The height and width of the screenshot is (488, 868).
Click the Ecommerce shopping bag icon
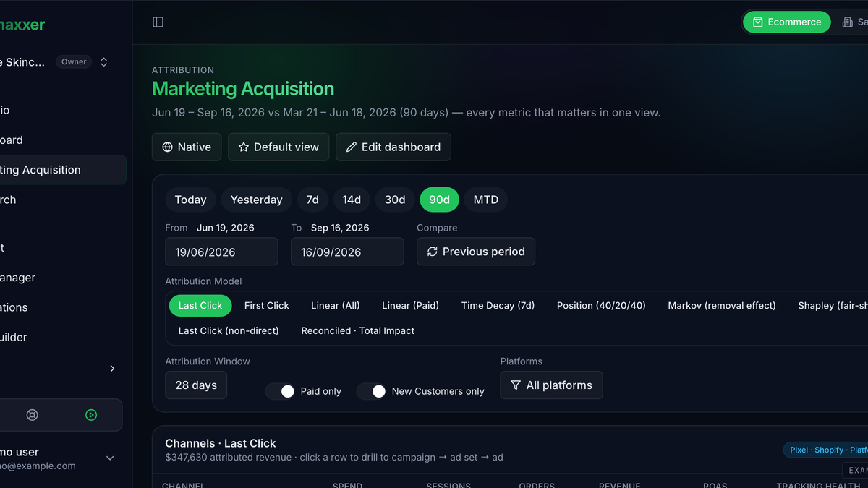757,22
